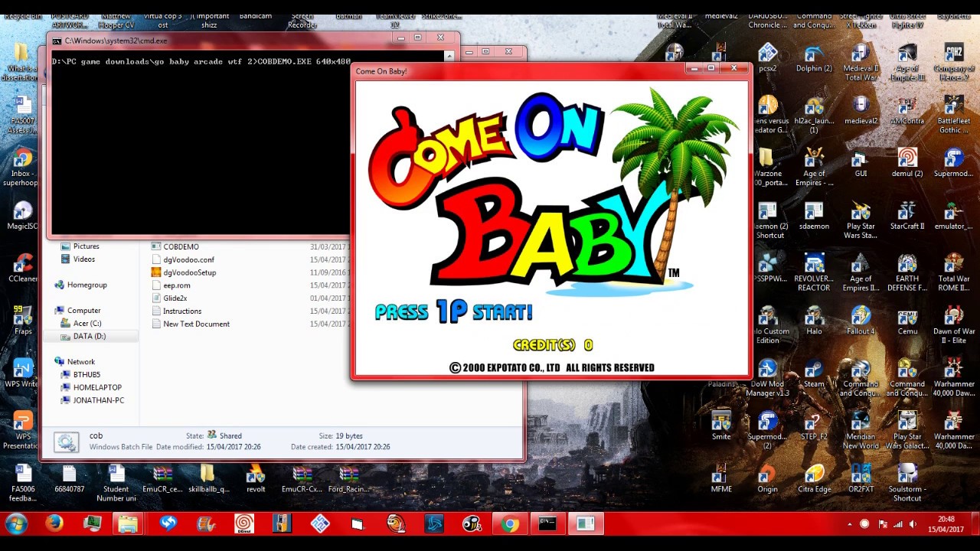Select the dgVoodoo.conf file
The width and height of the screenshot is (980, 551).
point(182,259)
